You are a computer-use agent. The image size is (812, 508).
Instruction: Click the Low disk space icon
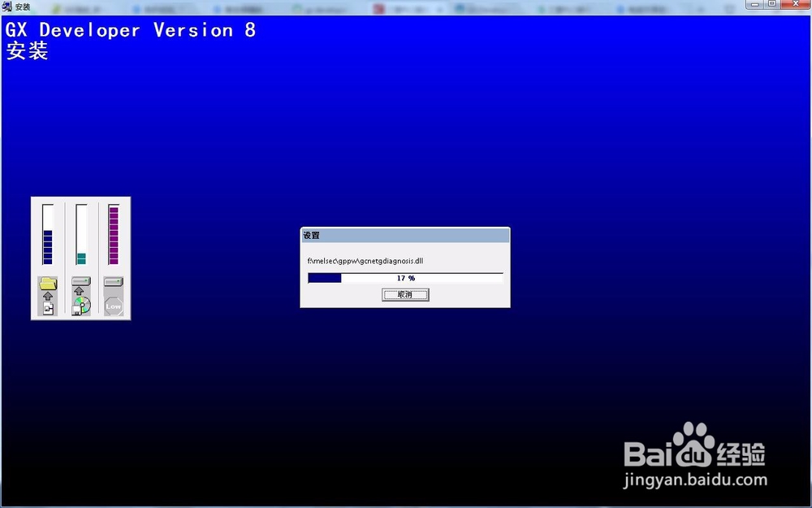114,306
